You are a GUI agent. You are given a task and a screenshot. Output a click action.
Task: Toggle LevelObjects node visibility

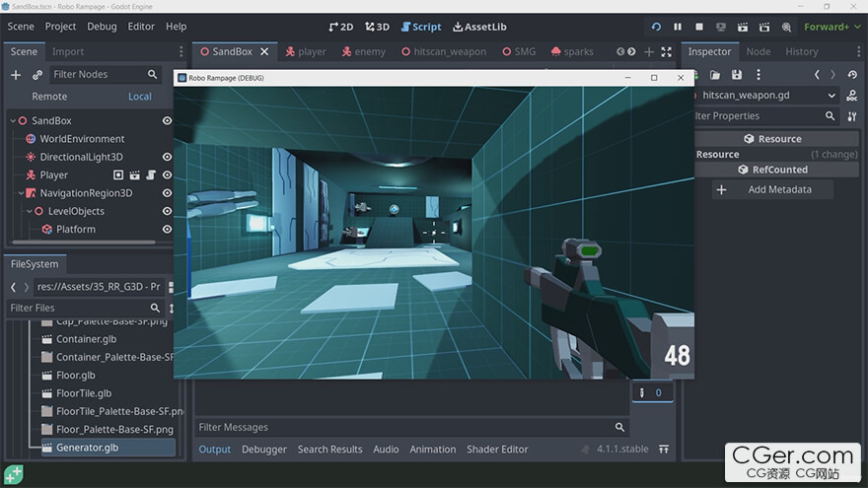click(x=167, y=211)
